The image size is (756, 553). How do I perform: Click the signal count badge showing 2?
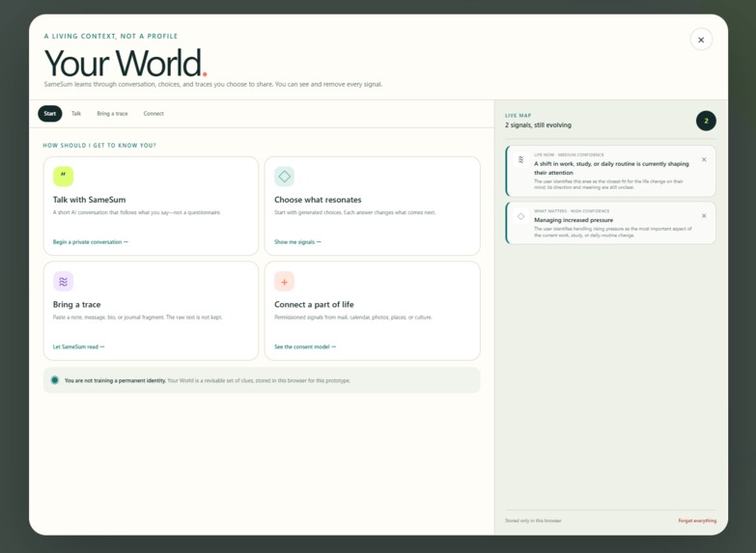point(706,121)
